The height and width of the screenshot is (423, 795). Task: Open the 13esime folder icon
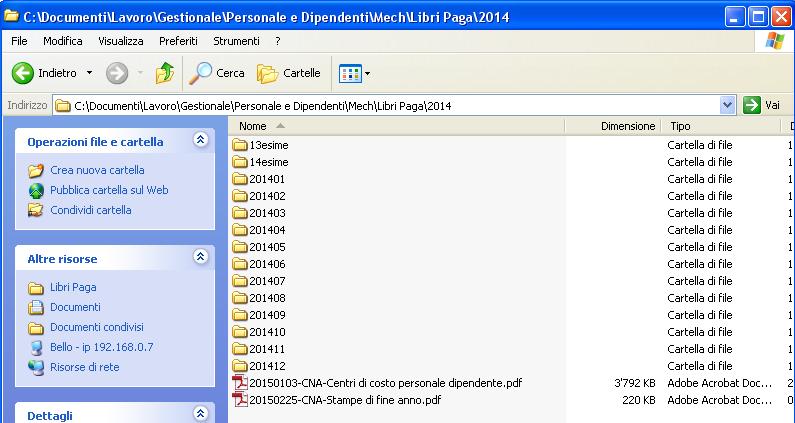[x=239, y=145]
